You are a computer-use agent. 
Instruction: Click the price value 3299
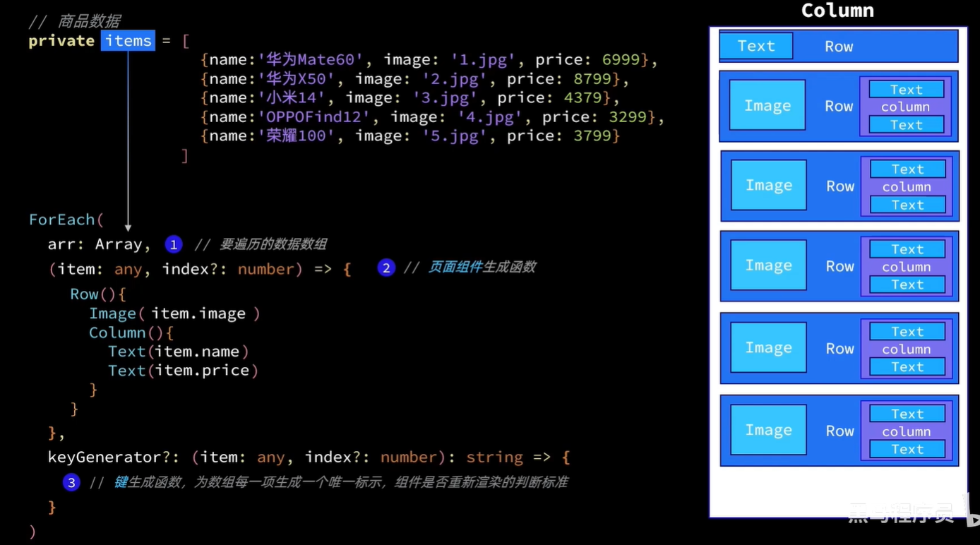click(628, 116)
